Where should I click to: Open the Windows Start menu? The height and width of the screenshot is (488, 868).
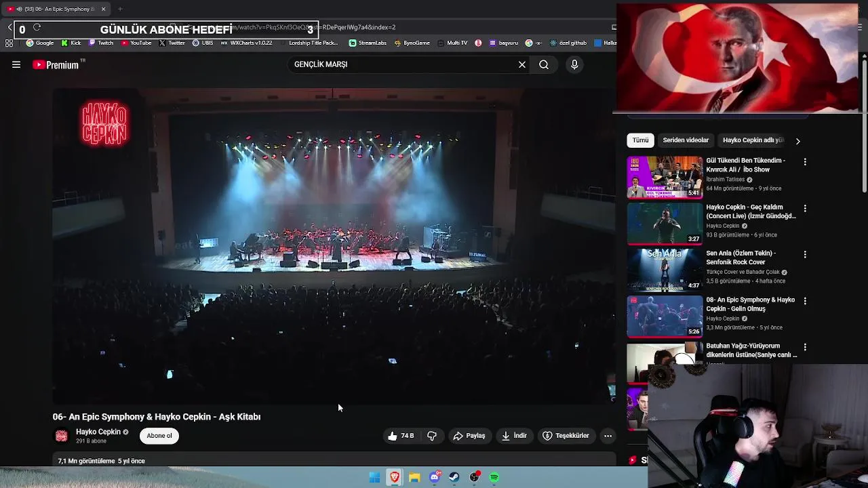click(374, 478)
